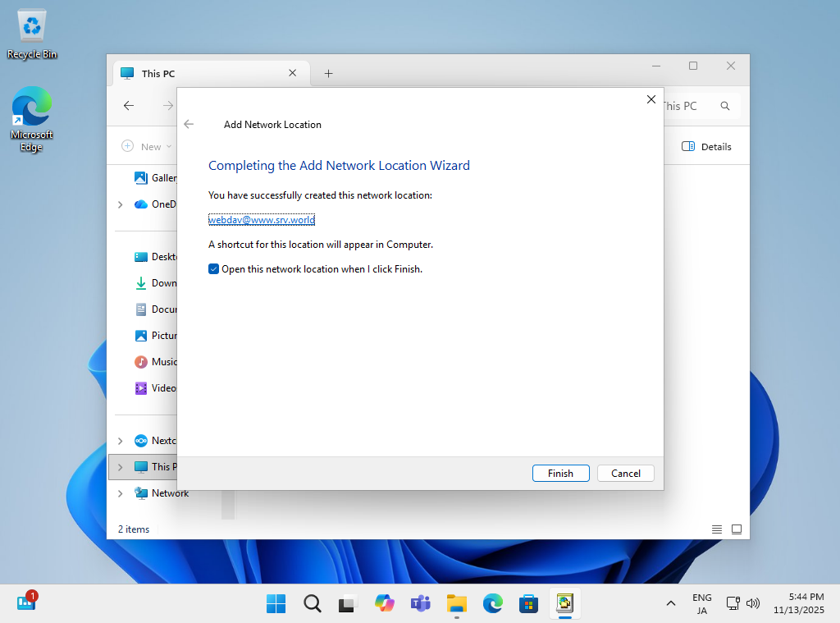Expand the OneDrive tree node
840x623 pixels.
point(121,204)
